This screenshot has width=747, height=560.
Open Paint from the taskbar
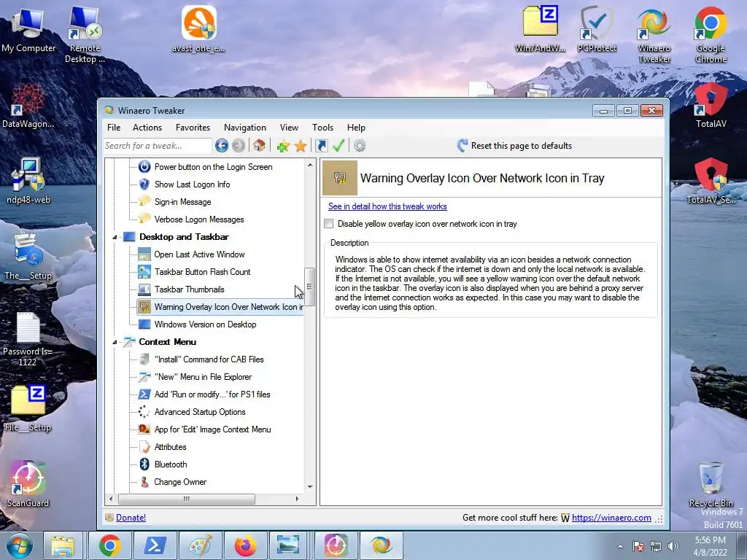pyautogui.click(x=201, y=545)
